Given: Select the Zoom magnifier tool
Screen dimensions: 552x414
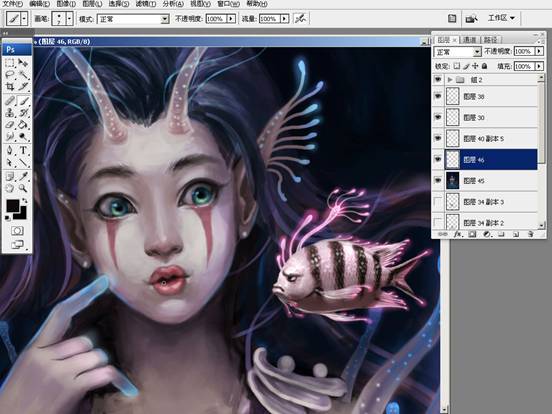Looking at the screenshot, I should 23,188.
